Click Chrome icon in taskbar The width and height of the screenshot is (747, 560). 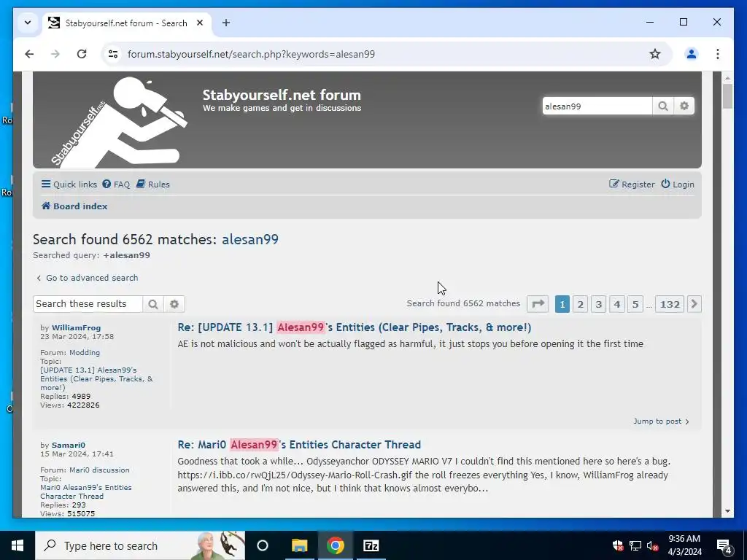[336, 545]
